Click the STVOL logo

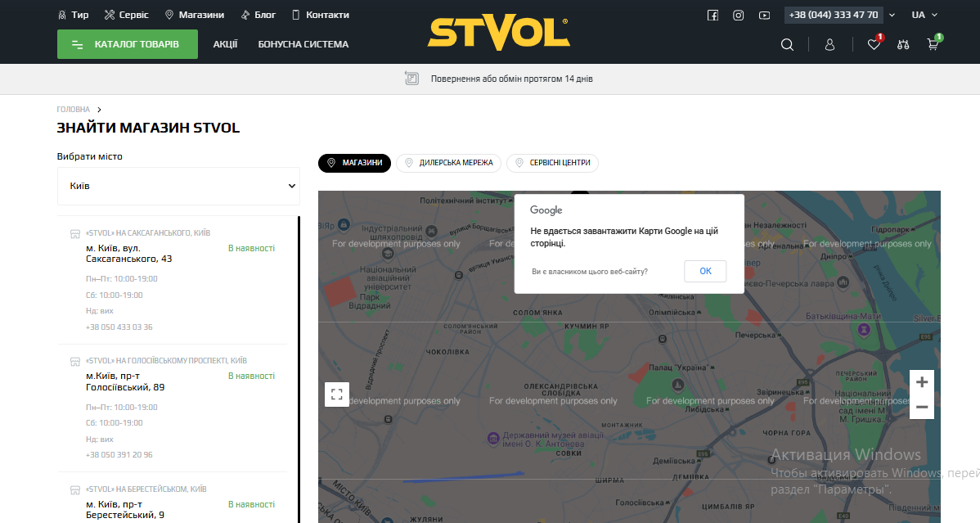pos(499,33)
